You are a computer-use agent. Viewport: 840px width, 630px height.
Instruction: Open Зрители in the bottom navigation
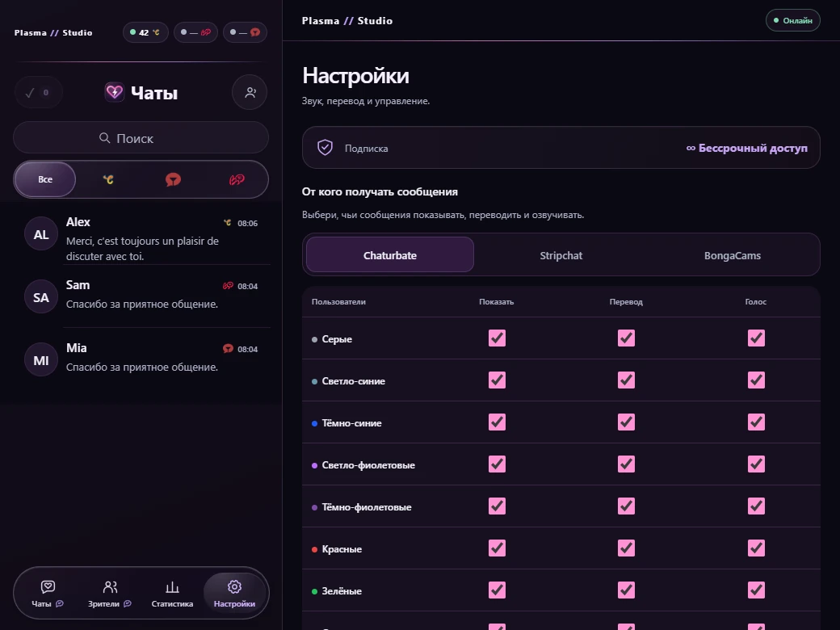click(110, 594)
